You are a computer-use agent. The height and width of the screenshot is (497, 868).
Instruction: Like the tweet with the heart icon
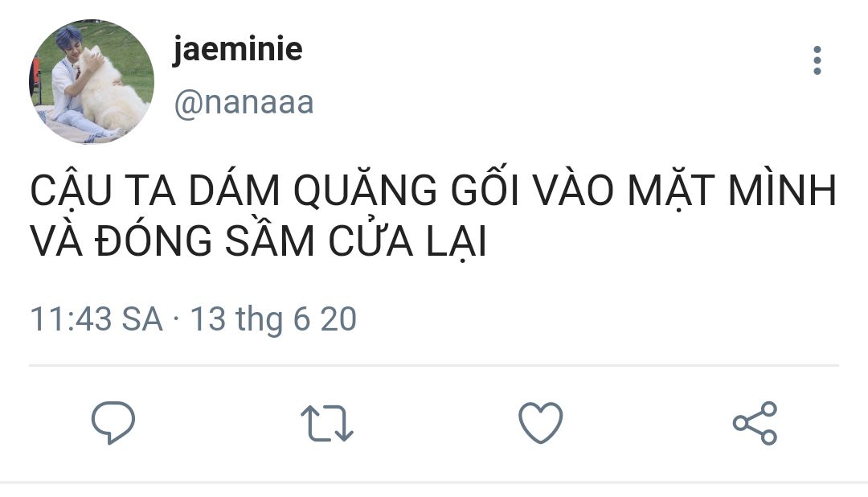pos(540,423)
